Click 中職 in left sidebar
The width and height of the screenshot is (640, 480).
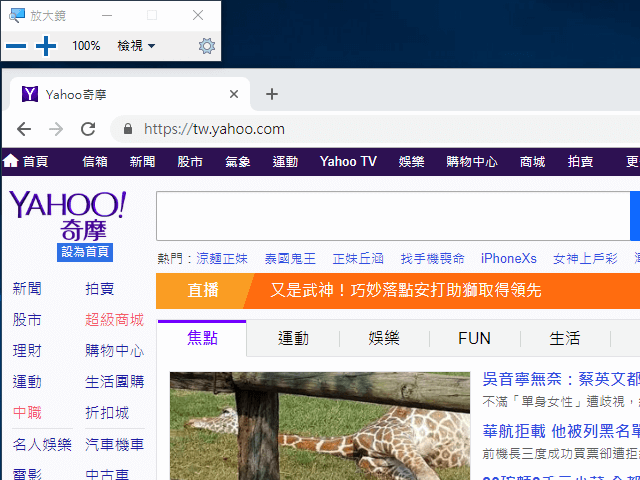(x=27, y=413)
